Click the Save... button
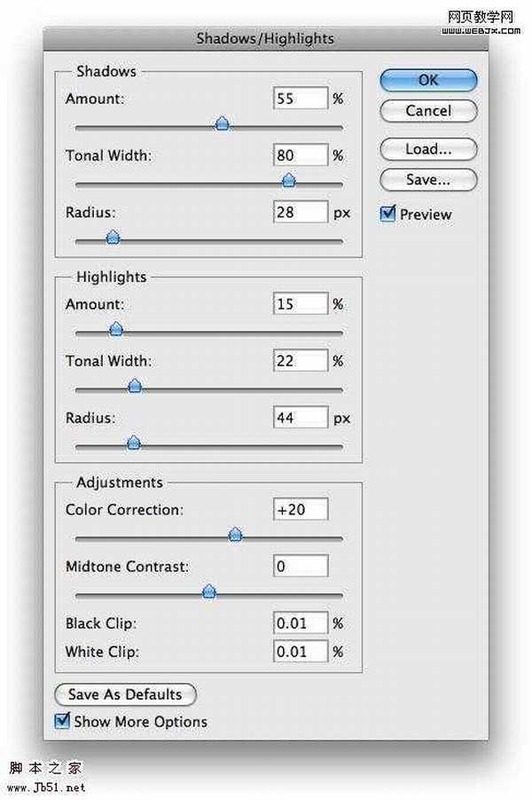This screenshot has width=532, height=800. point(428,179)
